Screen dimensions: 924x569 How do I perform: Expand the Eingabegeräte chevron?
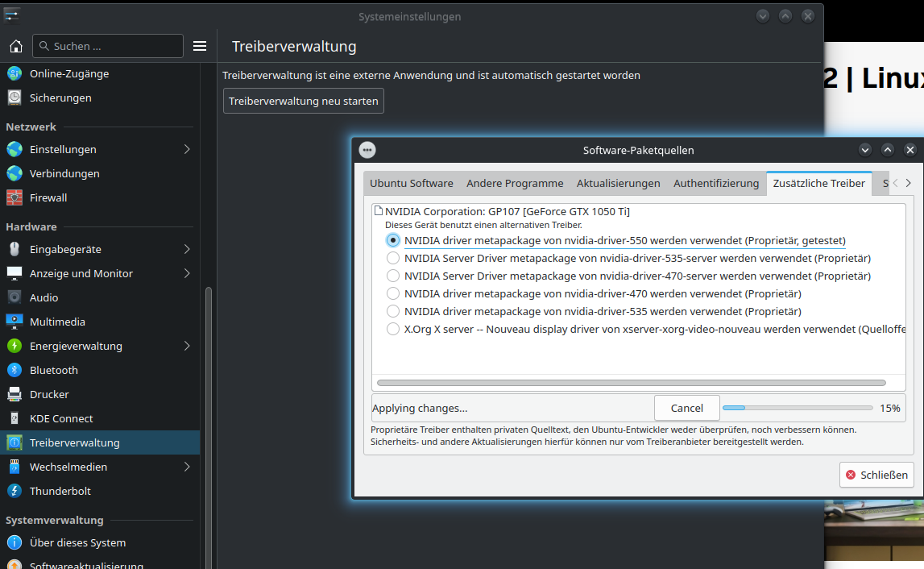point(187,249)
